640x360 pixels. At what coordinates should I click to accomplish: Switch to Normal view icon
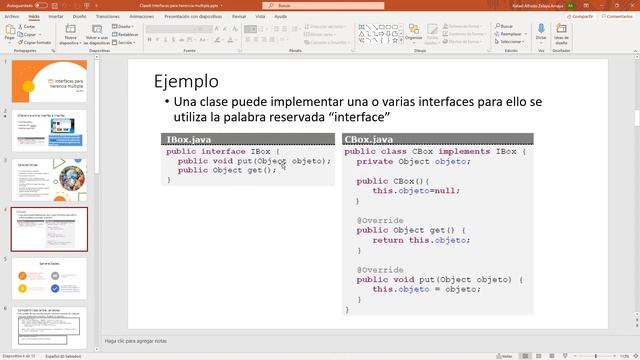pos(525,356)
